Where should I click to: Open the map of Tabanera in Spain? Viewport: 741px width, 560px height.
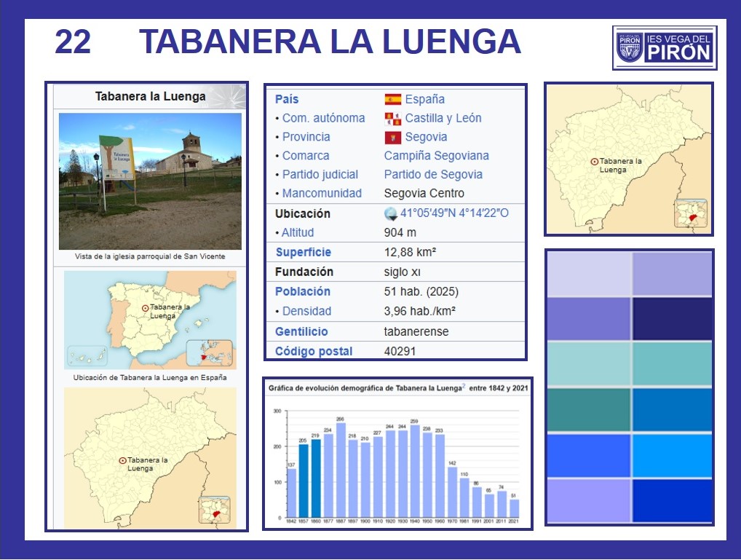(x=150, y=320)
